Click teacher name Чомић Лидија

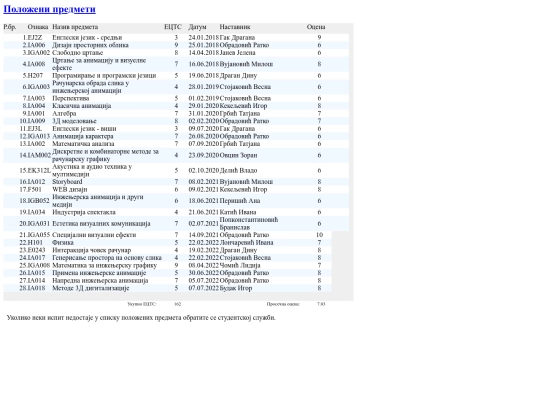pyautogui.click(x=240, y=265)
